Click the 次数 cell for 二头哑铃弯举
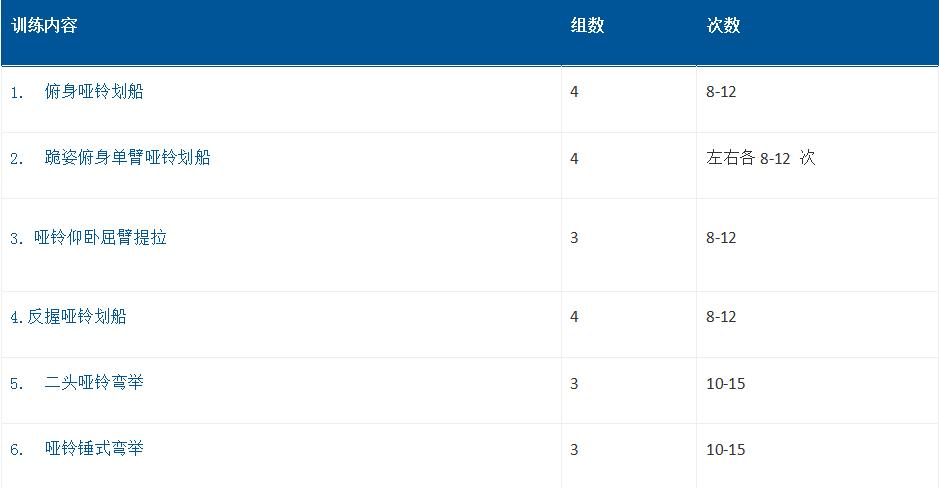 tap(726, 383)
